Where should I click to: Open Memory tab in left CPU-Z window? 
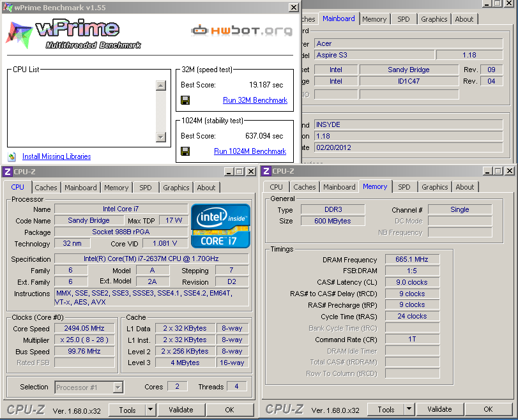116,188
